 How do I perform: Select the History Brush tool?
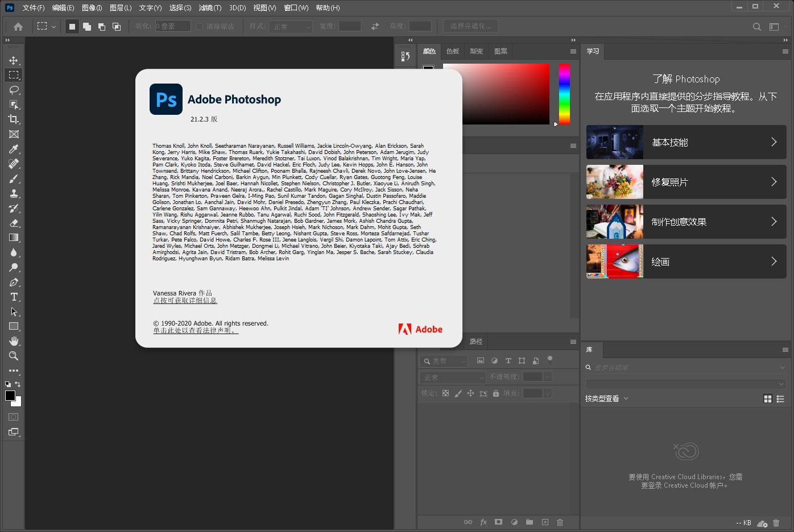click(14, 208)
